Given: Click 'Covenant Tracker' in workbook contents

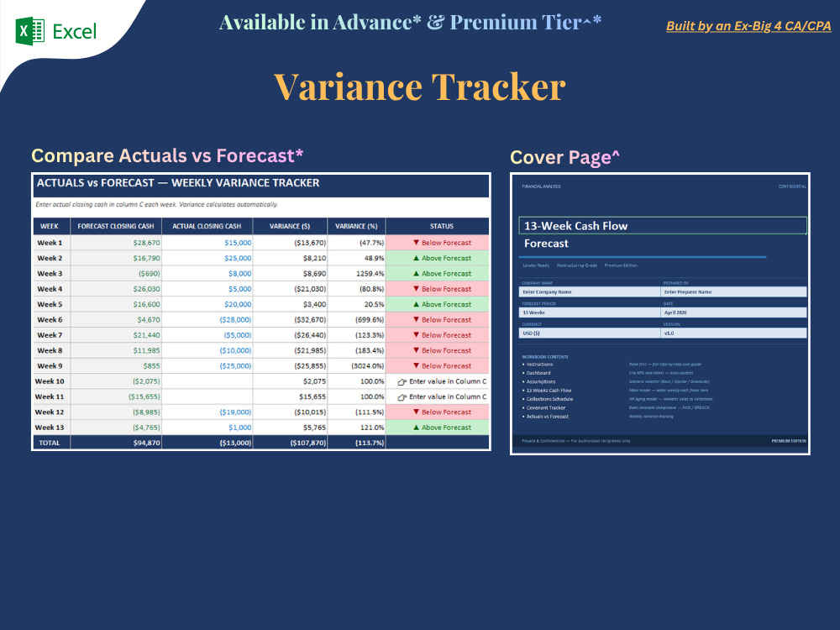Looking at the screenshot, I should click(x=546, y=407).
